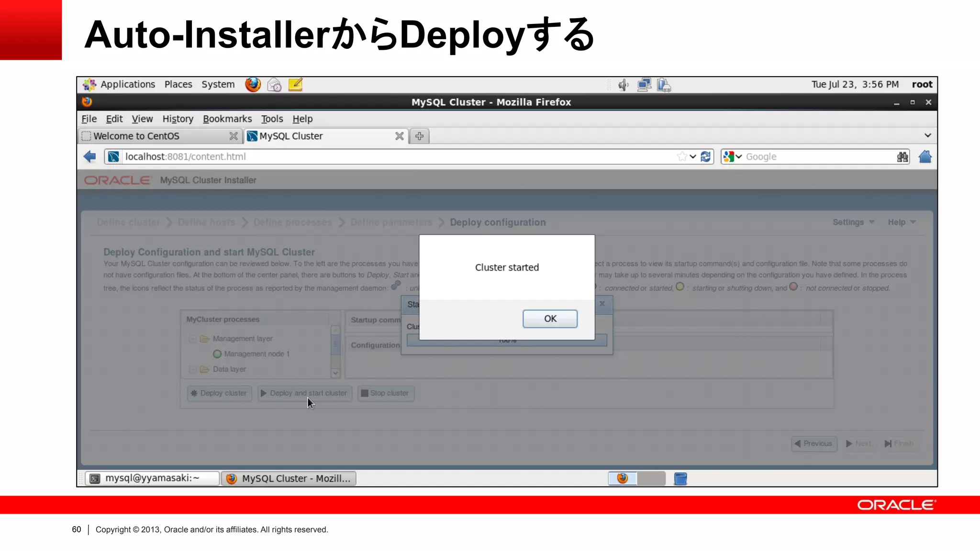Open the Settings dropdown in installer

click(853, 222)
